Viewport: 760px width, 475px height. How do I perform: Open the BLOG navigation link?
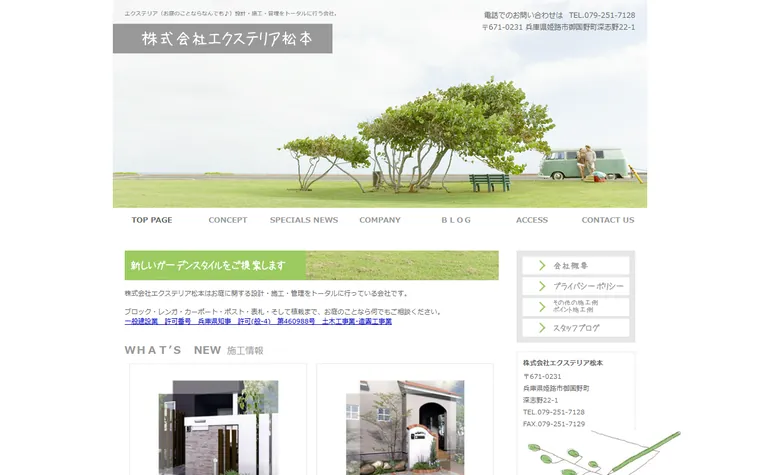(456, 220)
